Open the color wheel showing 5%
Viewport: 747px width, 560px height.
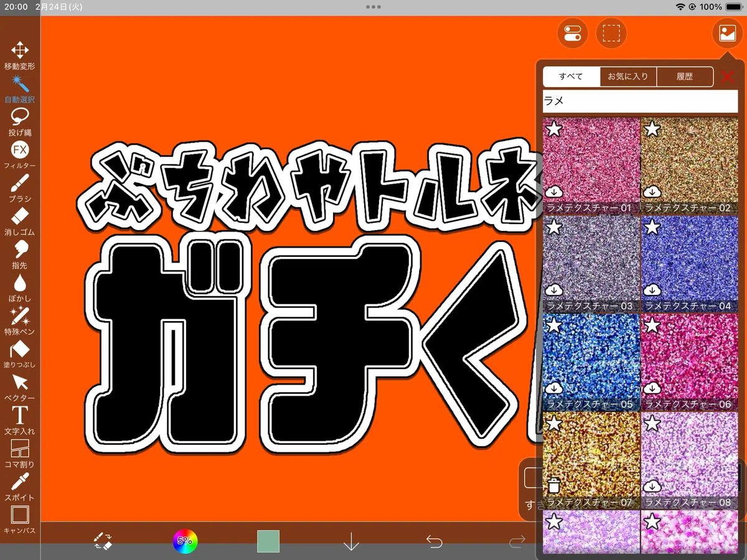point(185,541)
